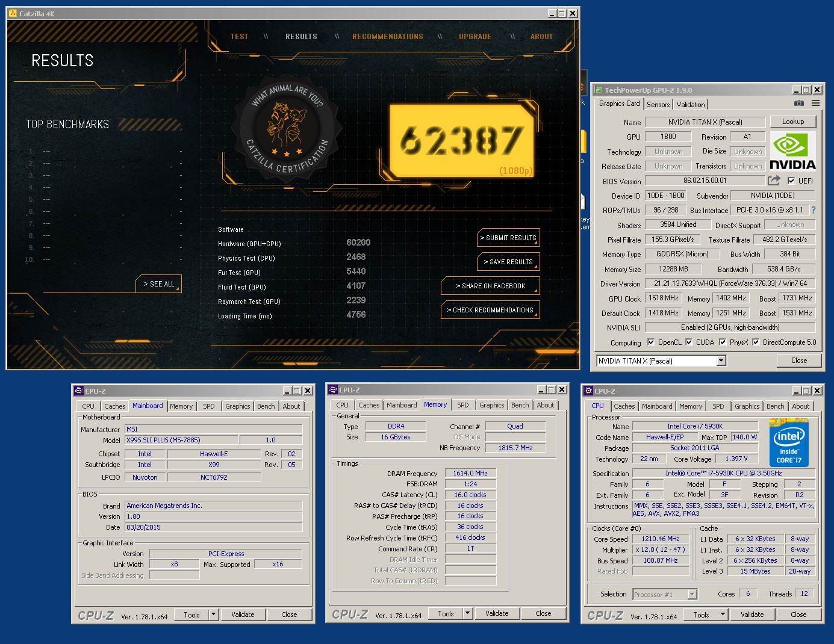Toggle the CUDA checkbox
This screenshot has height=644, width=834.
[x=689, y=342]
